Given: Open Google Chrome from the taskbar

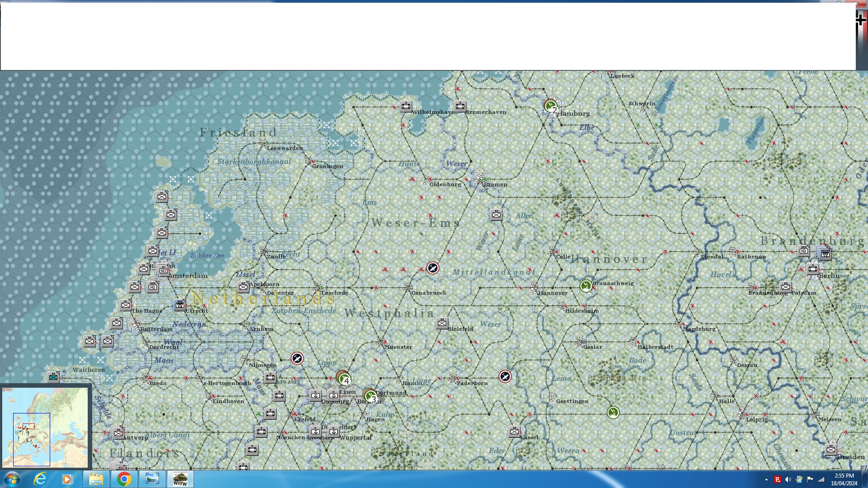Looking at the screenshot, I should (x=124, y=479).
